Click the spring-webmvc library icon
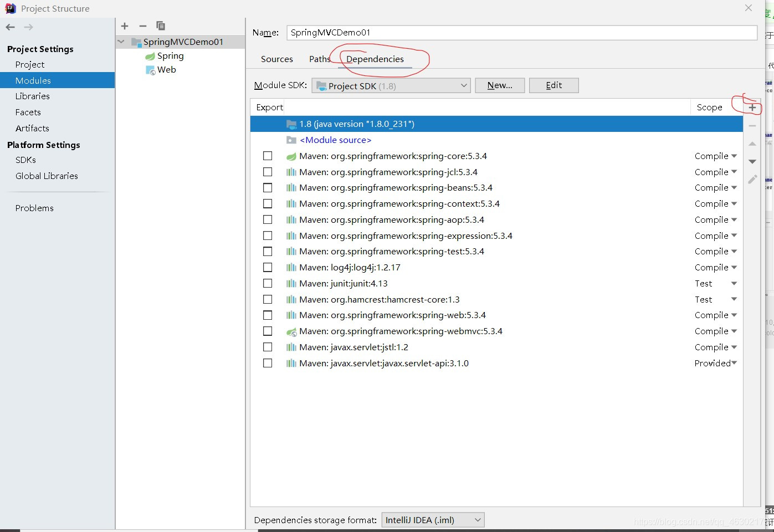The width and height of the screenshot is (774, 532). [x=291, y=331]
